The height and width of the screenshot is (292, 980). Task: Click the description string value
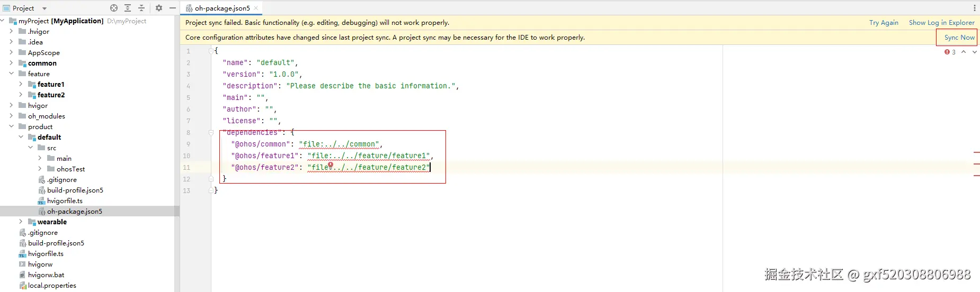(x=371, y=86)
